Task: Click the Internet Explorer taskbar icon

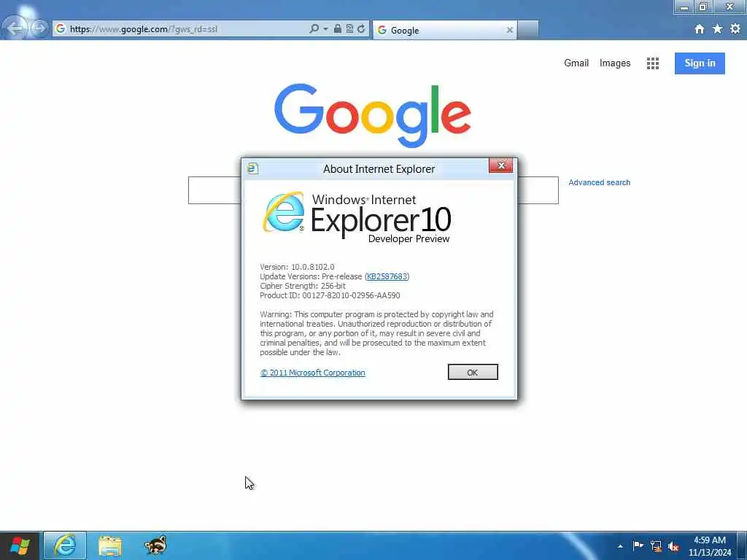Action: click(x=65, y=545)
